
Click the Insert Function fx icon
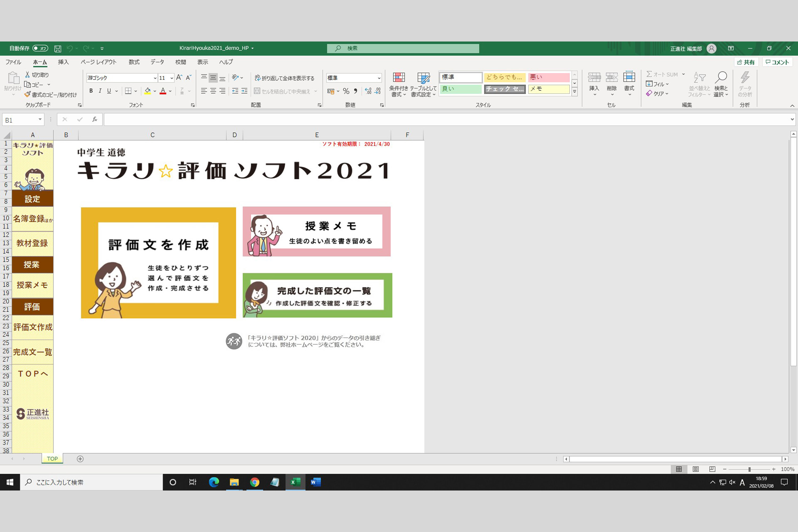95,119
